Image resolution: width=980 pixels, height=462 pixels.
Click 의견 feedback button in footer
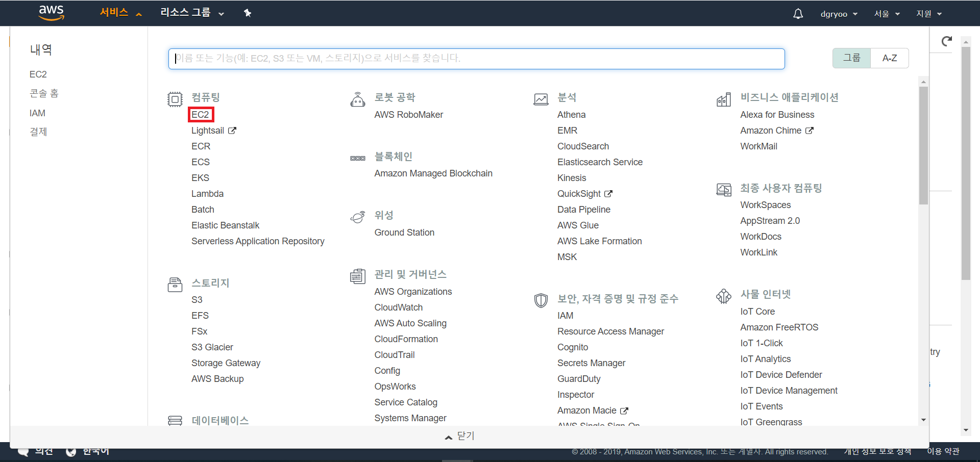pyautogui.click(x=36, y=451)
